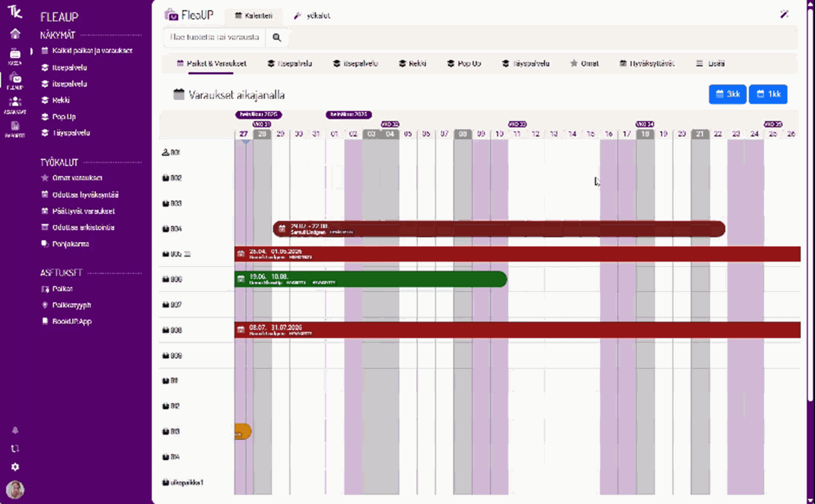Open the Asiakkaat customers icon
The width and height of the screenshot is (815, 504).
(x=15, y=104)
